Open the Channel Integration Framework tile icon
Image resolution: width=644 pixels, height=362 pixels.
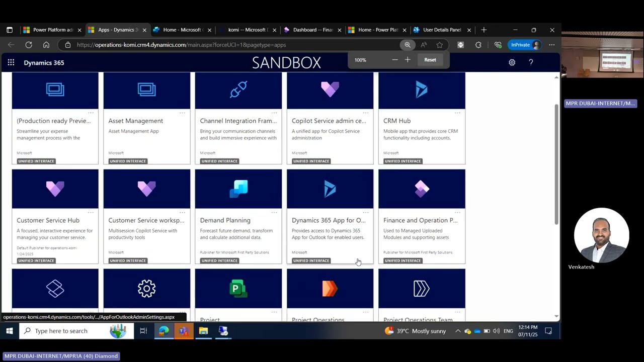tap(238, 90)
